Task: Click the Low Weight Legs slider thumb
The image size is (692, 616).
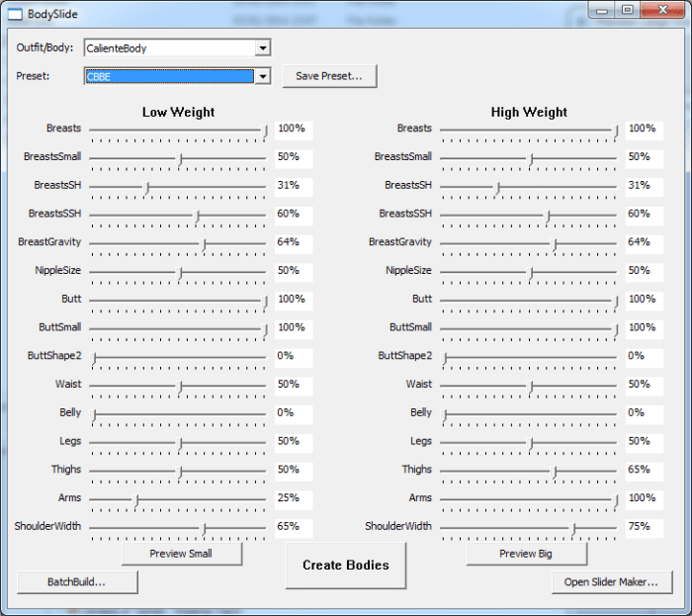Action: click(179, 444)
